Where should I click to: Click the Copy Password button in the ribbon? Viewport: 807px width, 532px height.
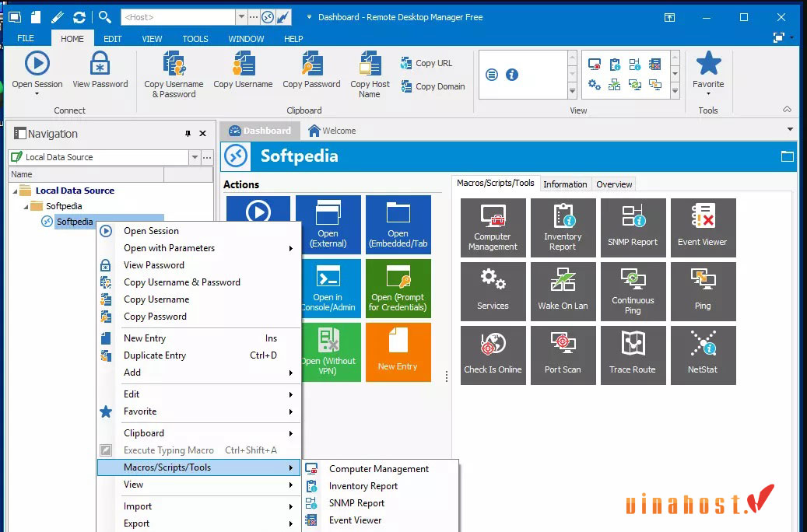(x=311, y=71)
